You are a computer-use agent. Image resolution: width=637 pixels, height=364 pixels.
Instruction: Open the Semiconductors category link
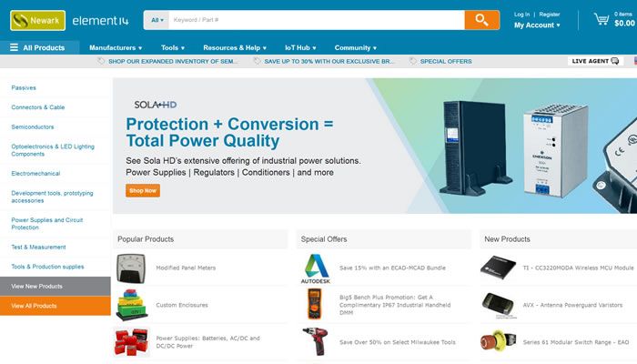pos(33,127)
